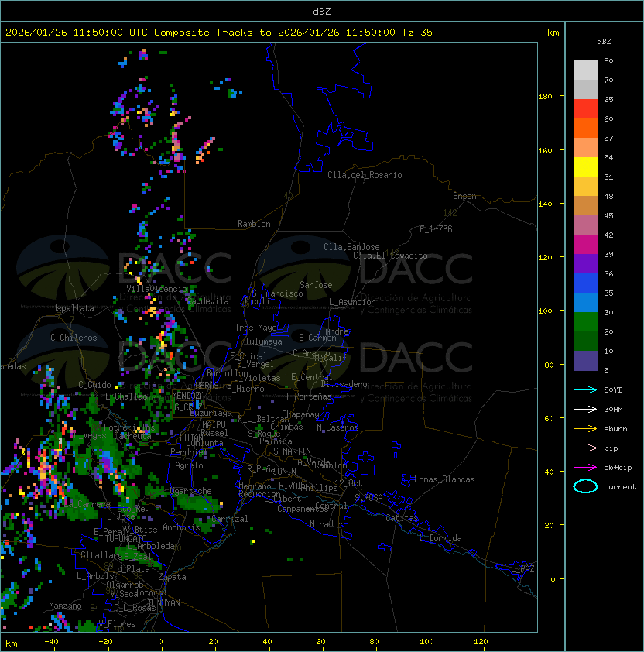Pick the orange 60 dBZ color swatch
Viewport: 644px width, 652px height.
(x=585, y=128)
